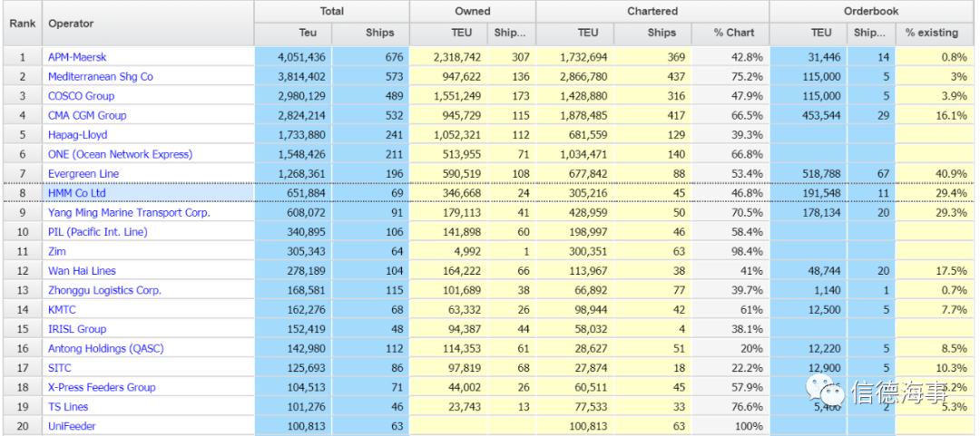Click Wan Hai orderbook TEU 48,744
Image resolution: width=980 pixels, height=436 pixels.
point(808,270)
